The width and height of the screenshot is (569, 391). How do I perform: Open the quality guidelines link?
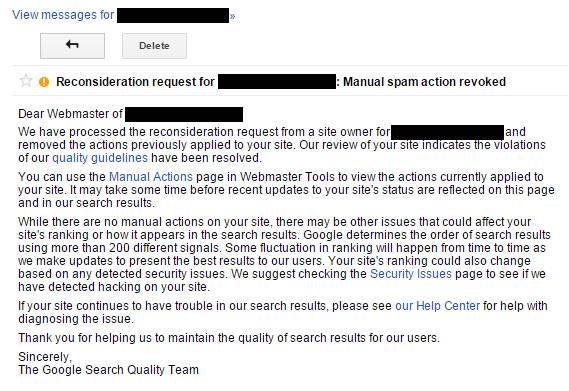pyautogui.click(x=100, y=158)
